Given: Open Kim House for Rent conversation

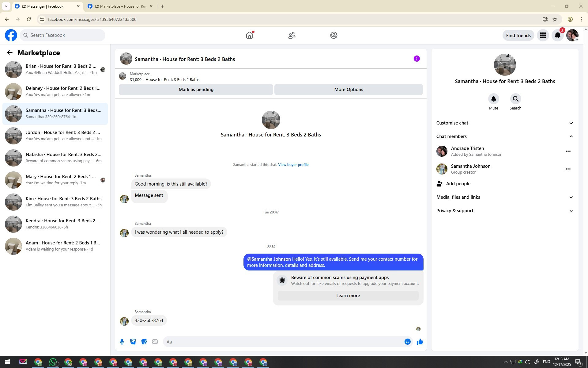Looking at the screenshot, I should (55, 202).
